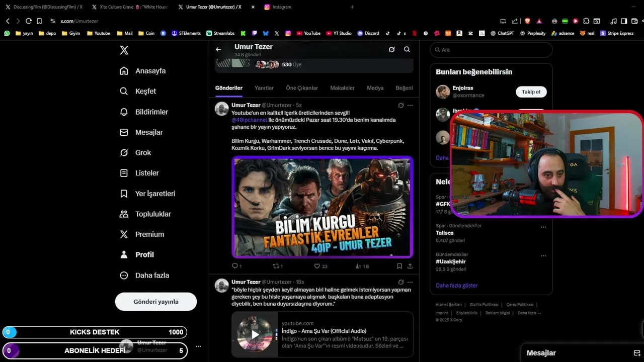Switch to the Medya tab

375,88
